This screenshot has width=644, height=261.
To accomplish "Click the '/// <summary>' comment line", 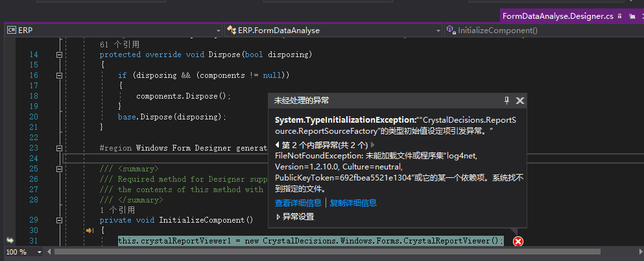I will (x=129, y=169).
